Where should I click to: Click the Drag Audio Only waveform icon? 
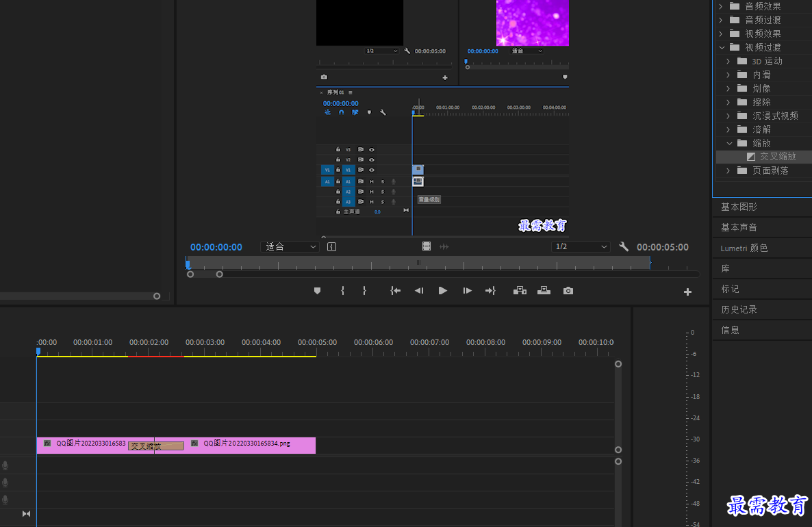tap(444, 247)
